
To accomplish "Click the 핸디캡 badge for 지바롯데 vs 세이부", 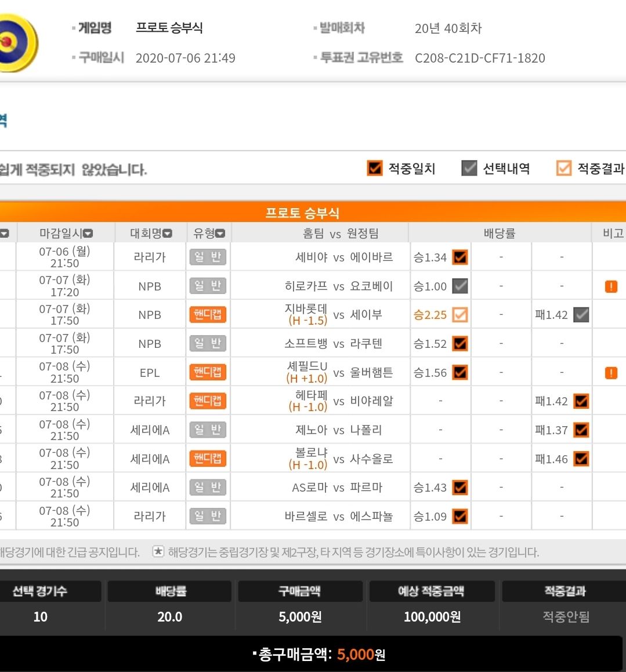I will [208, 315].
